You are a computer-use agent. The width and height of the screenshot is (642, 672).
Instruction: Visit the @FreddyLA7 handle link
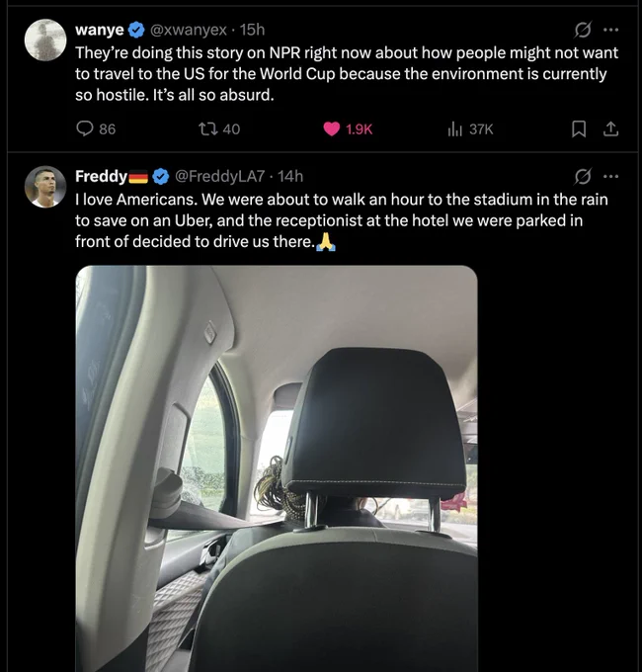(219, 176)
